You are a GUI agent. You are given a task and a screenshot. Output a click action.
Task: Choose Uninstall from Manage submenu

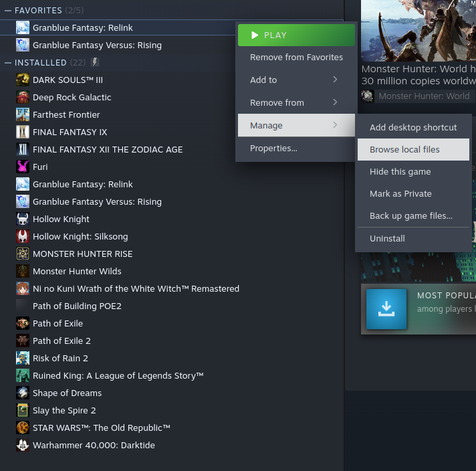tap(413, 239)
